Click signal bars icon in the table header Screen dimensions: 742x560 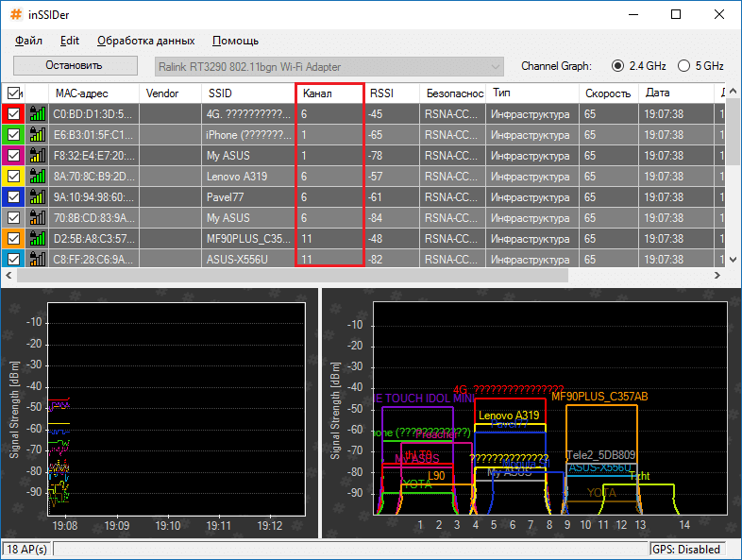[38, 93]
